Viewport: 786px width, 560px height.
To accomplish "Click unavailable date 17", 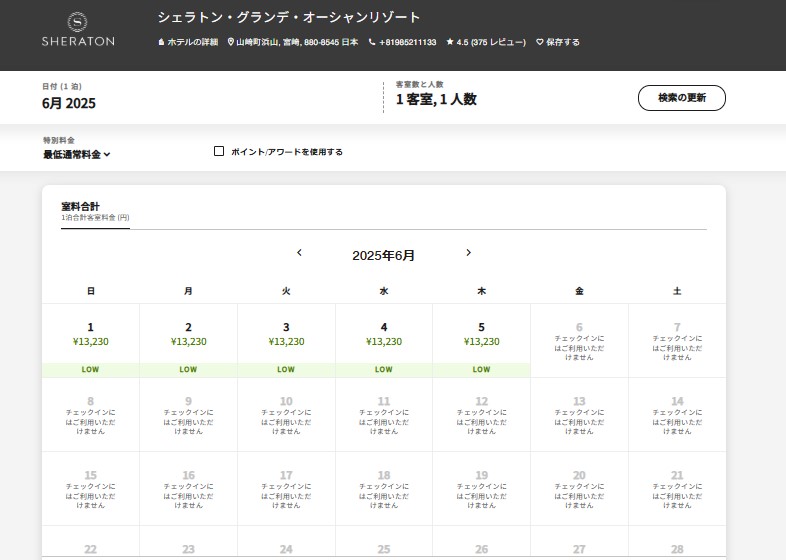I will (x=286, y=489).
